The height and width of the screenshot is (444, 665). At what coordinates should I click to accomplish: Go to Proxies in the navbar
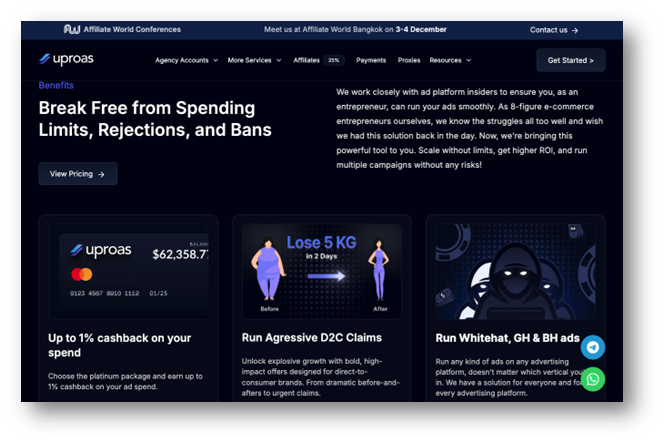pos(409,60)
